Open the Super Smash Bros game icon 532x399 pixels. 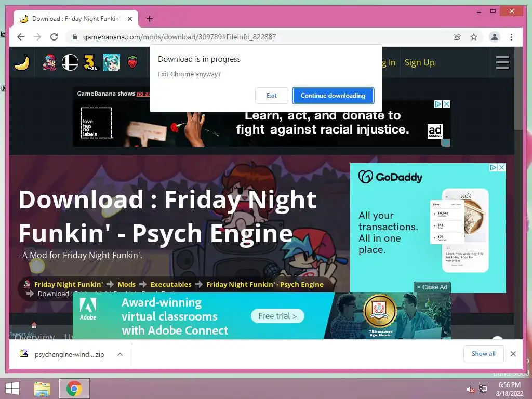pyautogui.click(x=70, y=62)
